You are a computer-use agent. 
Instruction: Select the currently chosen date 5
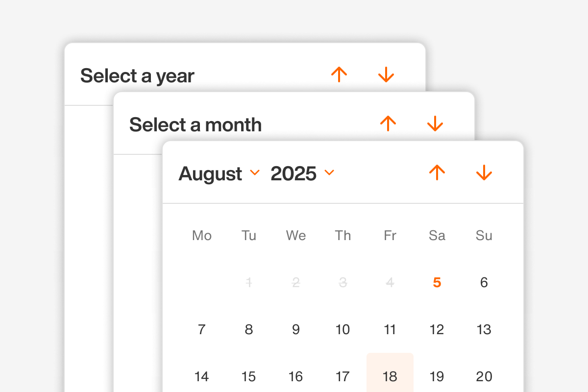tap(437, 282)
